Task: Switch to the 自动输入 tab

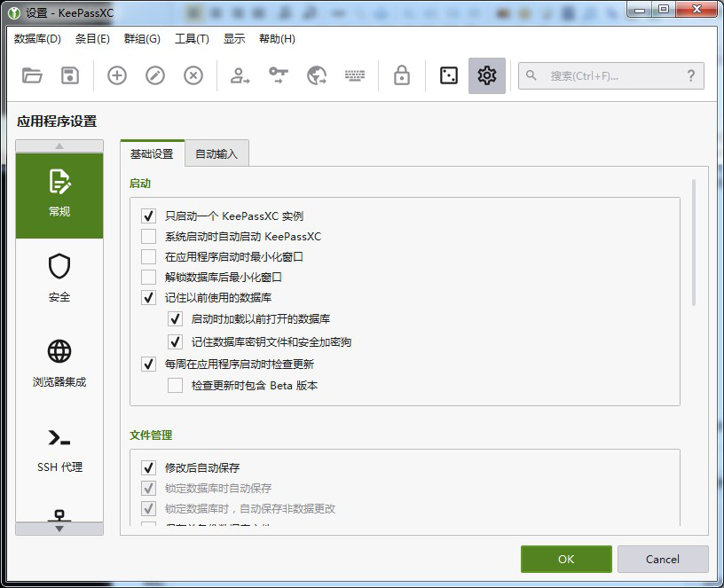Action: [216, 153]
